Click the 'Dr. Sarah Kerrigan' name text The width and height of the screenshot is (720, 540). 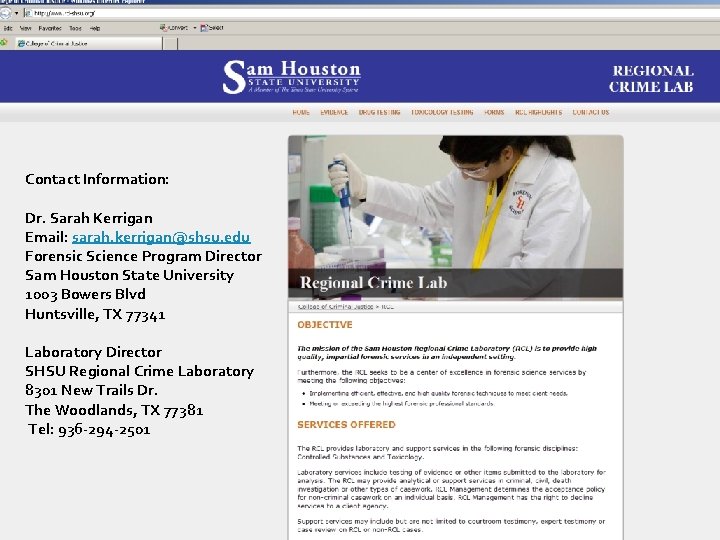pyautogui.click(x=89, y=218)
